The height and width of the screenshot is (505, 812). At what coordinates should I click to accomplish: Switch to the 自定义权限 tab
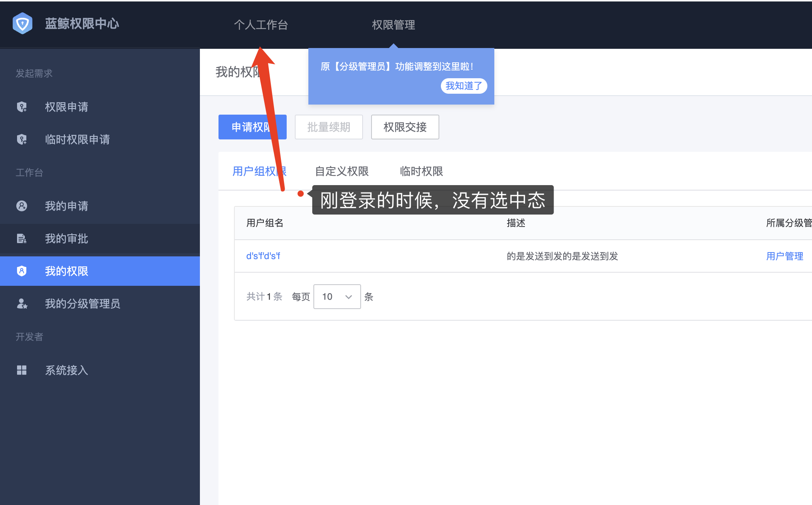point(341,171)
